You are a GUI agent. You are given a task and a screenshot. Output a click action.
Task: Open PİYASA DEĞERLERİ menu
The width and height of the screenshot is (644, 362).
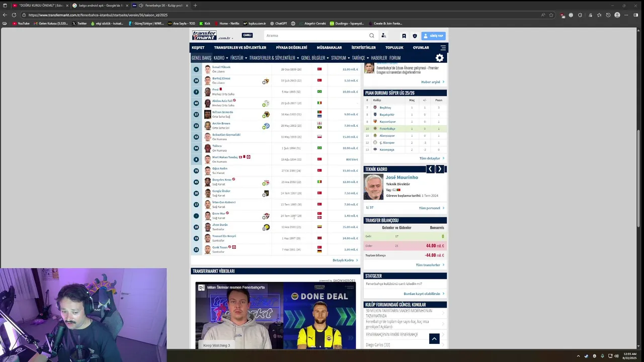(x=291, y=48)
